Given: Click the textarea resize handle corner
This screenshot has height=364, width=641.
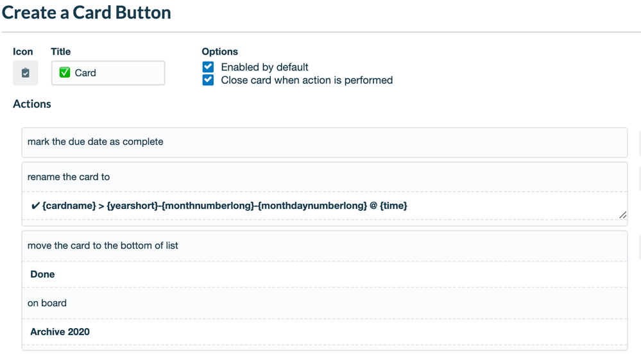Looking at the screenshot, I should [622, 216].
